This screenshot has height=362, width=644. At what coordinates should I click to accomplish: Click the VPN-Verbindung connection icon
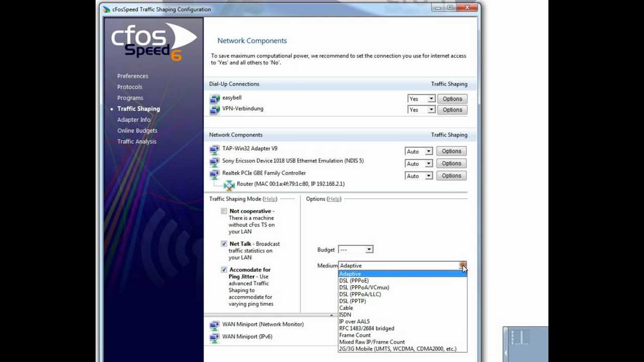pos(215,109)
